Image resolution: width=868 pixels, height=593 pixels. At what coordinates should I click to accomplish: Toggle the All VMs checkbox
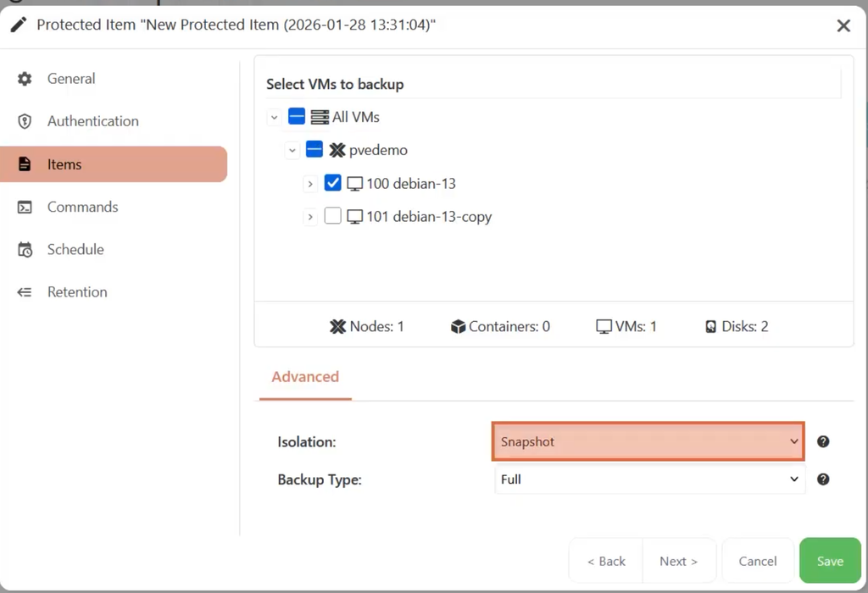tap(297, 116)
